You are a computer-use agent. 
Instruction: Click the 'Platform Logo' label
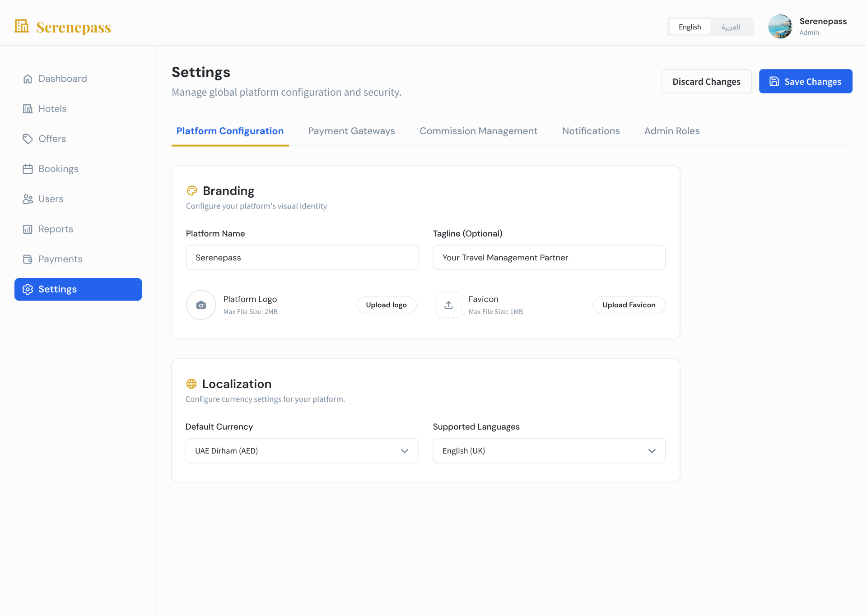click(250, 299)
